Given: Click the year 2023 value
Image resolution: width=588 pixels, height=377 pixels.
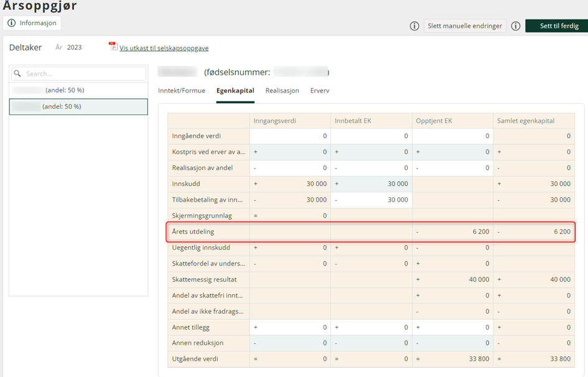Looking at the screenshot, I should (x=74, y=47).
